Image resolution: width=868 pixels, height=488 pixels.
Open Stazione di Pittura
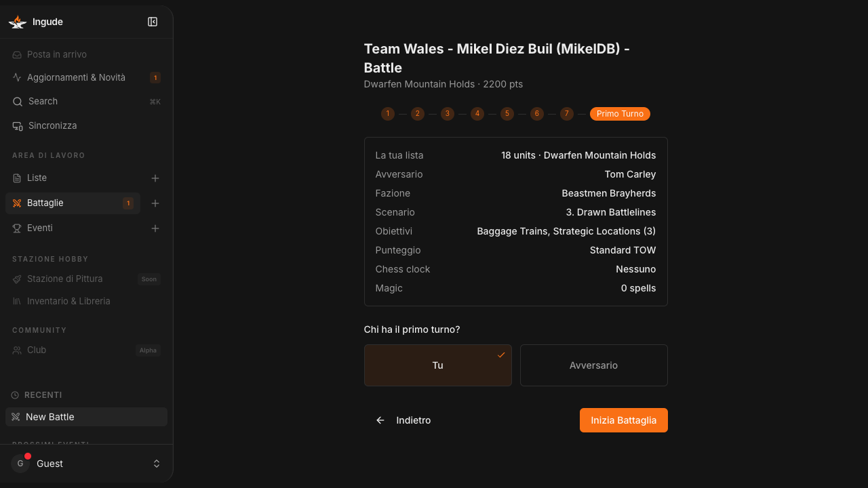coord(86,279)
